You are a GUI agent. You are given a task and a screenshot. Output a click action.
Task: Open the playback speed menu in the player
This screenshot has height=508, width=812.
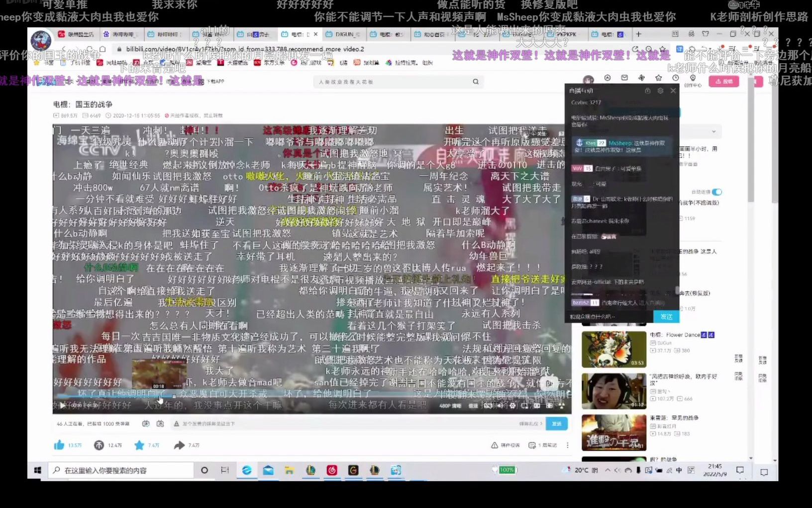click(x=474, y=406)
